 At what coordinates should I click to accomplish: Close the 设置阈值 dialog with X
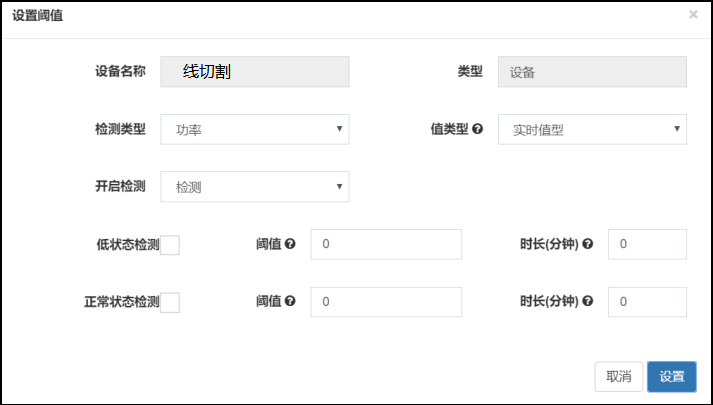point(693,15)
